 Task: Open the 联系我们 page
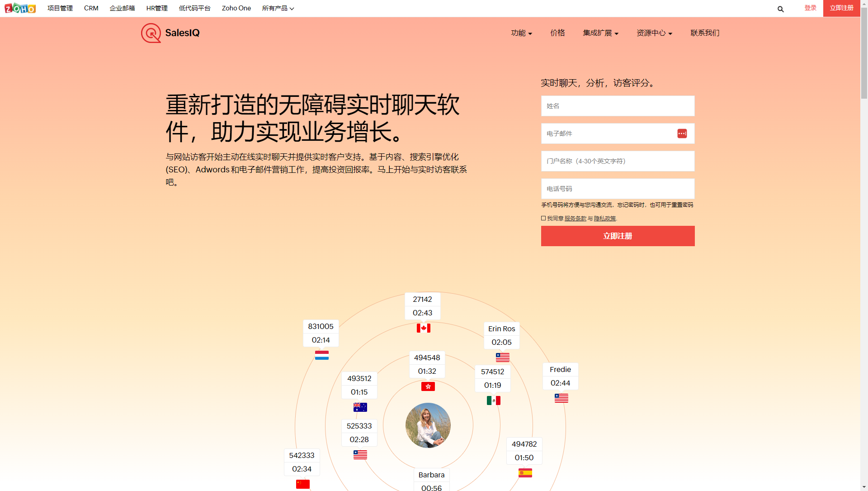coord(705,33)
